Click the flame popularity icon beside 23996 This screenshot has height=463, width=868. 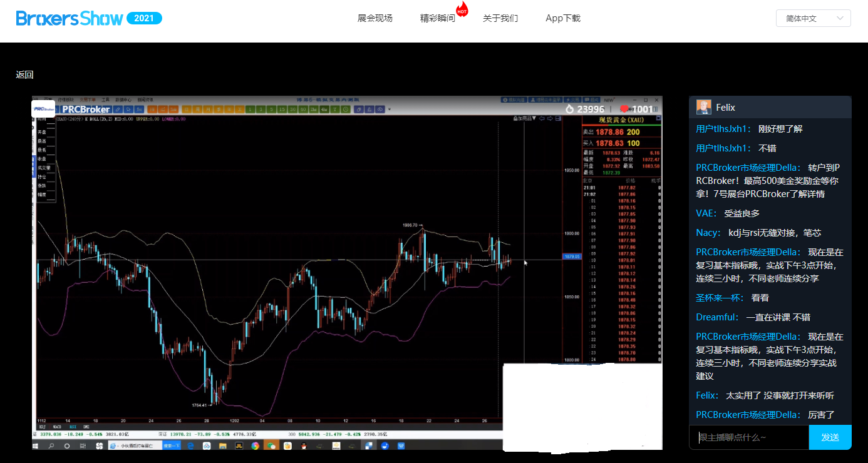click(x=569, y=109)
